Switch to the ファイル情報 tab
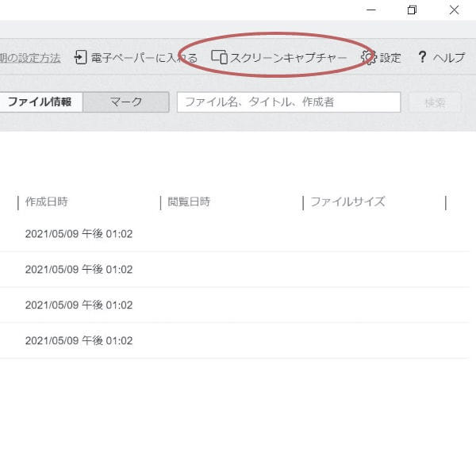476x476 pixels. point(40,102)
